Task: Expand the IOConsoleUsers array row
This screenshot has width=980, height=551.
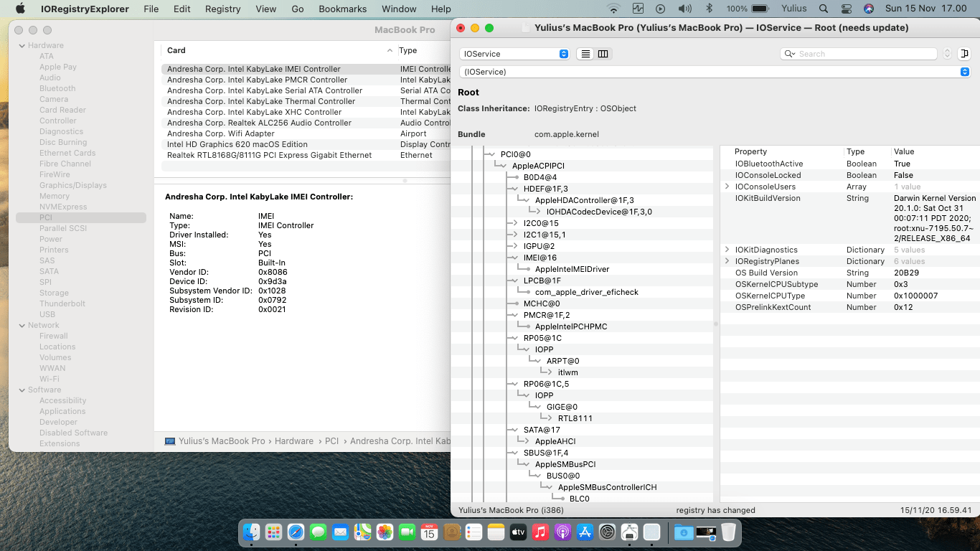Action: (x=727, y=187)
